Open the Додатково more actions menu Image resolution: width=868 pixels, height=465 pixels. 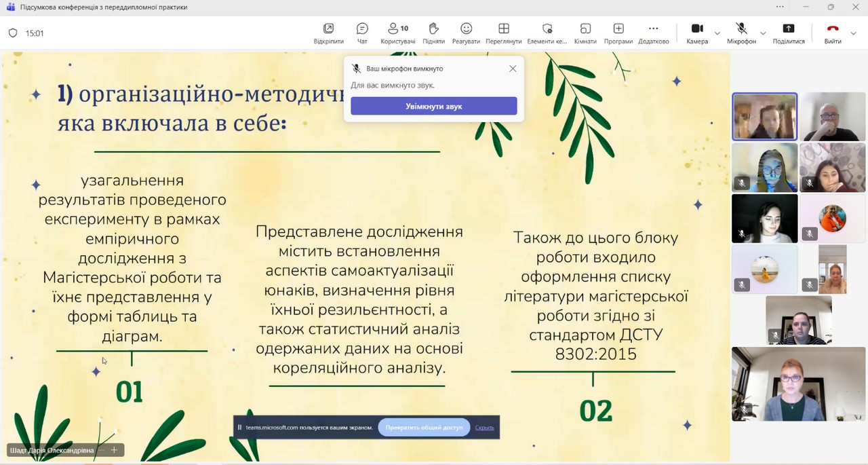tap(653, 33)
